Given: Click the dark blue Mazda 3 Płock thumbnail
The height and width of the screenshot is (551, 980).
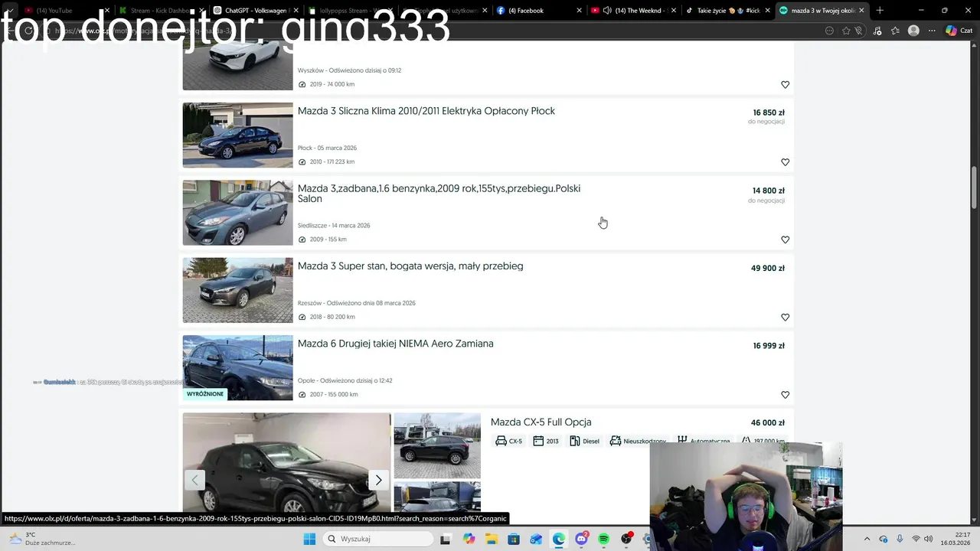Looking at the screenshot, I should coord(237,135).
